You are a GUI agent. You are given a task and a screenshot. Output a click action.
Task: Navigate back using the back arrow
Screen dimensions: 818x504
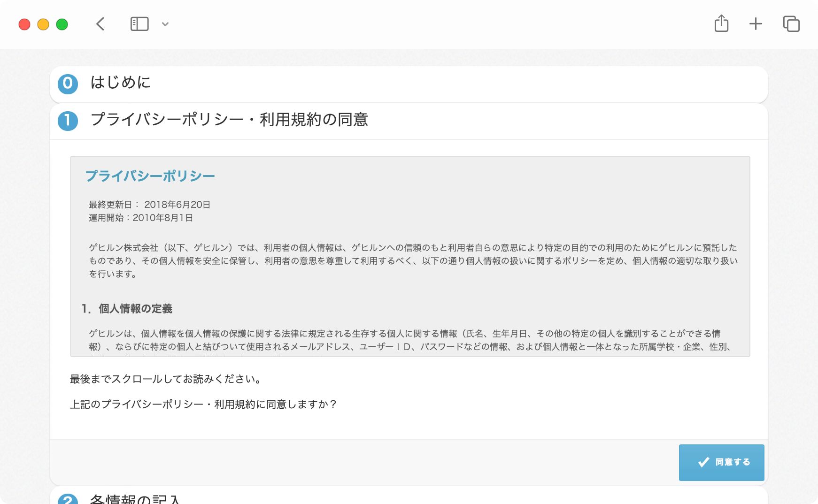click(100, 23)
